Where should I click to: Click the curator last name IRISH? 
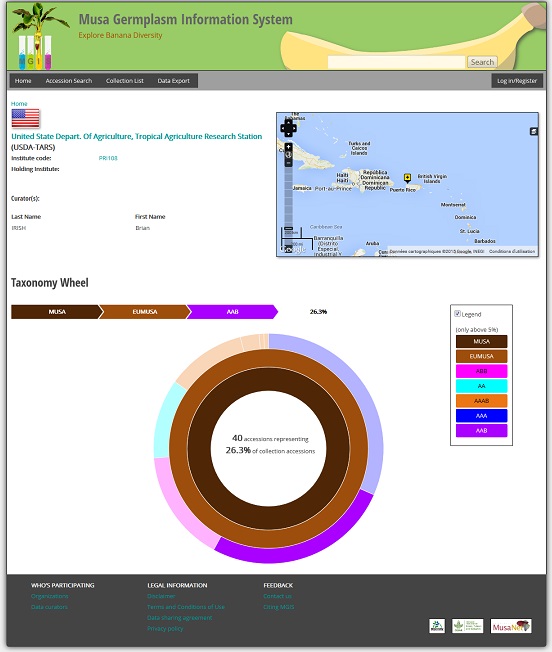point(19,228)
